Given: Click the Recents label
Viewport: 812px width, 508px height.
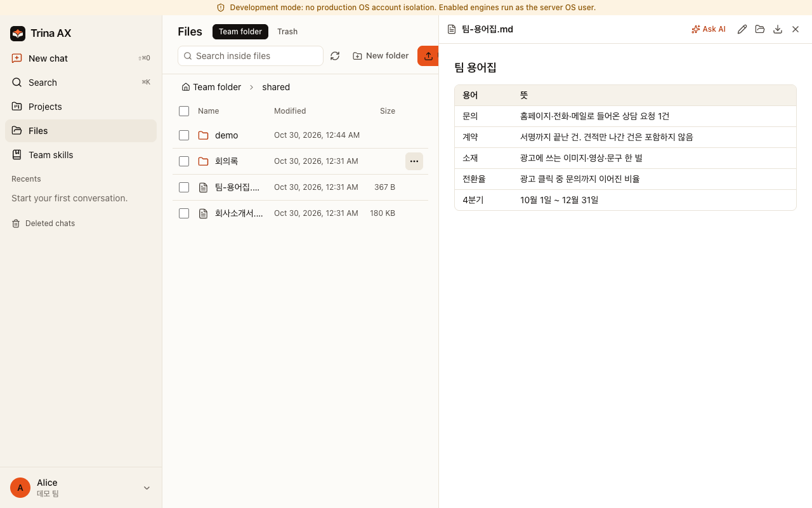Looking at the screenshot, I should point(26,179).
